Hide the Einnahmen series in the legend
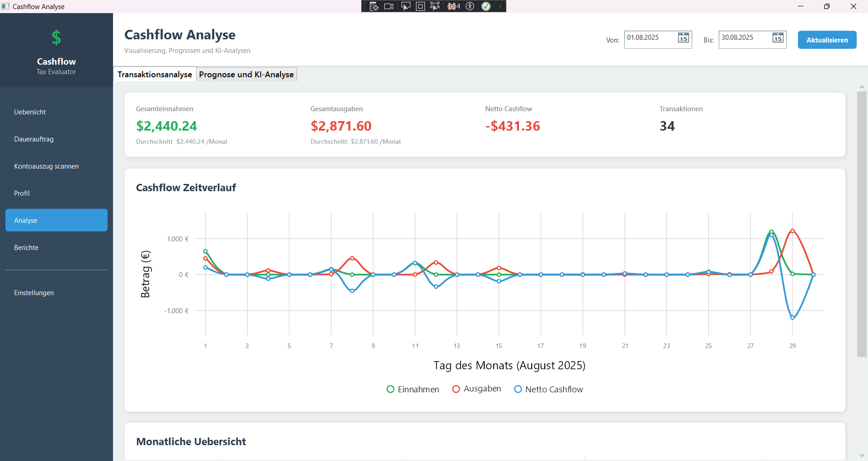Image resolution: width=868 pixels, height=461 pixels. [x=412, y=389]
